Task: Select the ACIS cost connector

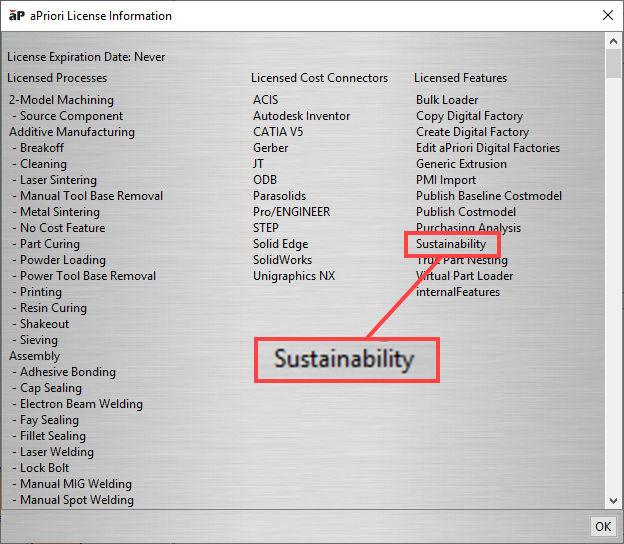Action: click(x=265, y=100)
